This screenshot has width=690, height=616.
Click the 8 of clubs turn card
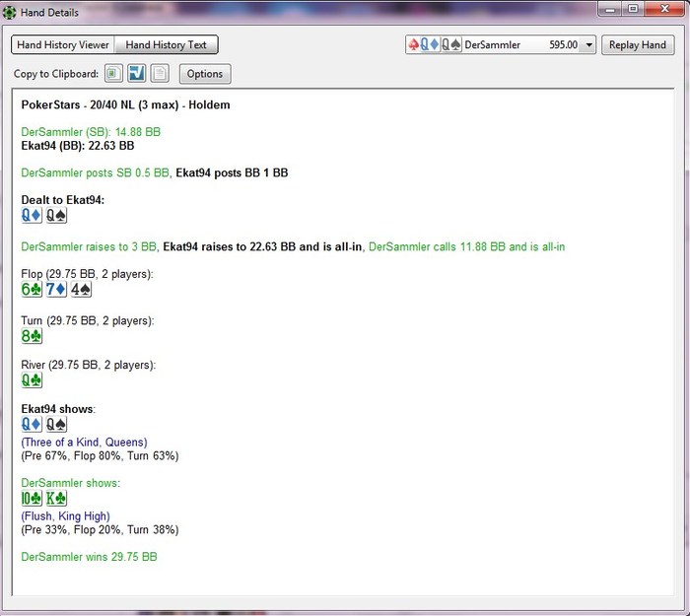(x=32, y=336)
